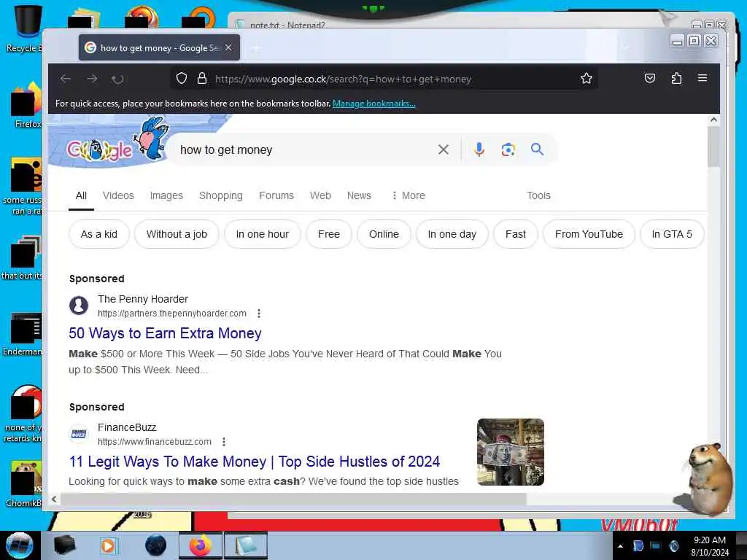Clear the search box with the X icon
This screenshot has width=747, height=560.
click(x=443, y=149)
